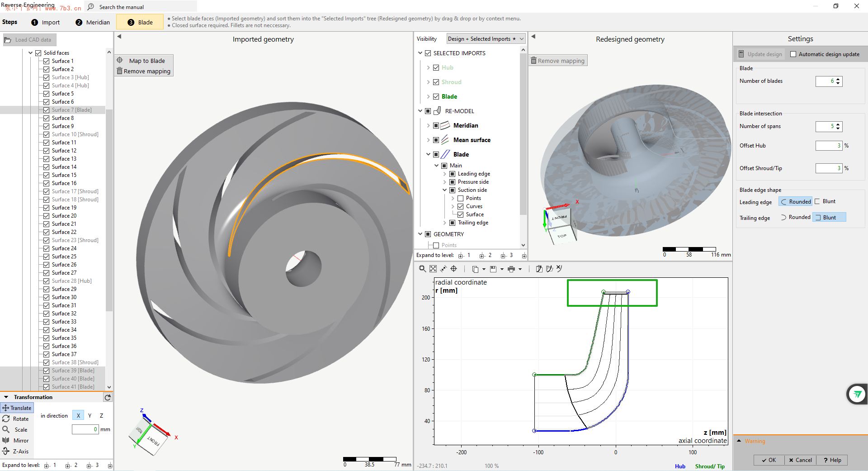Toggle Solid faces checkbox
The width and height of the screenshot is (868, 471).
38,53
